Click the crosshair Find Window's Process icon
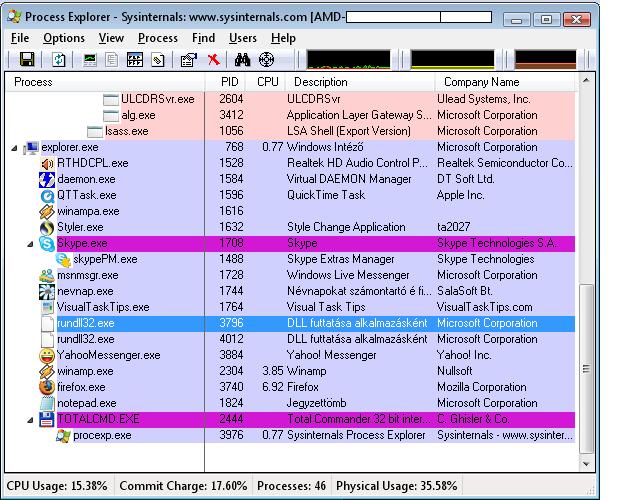 (266, 60)
